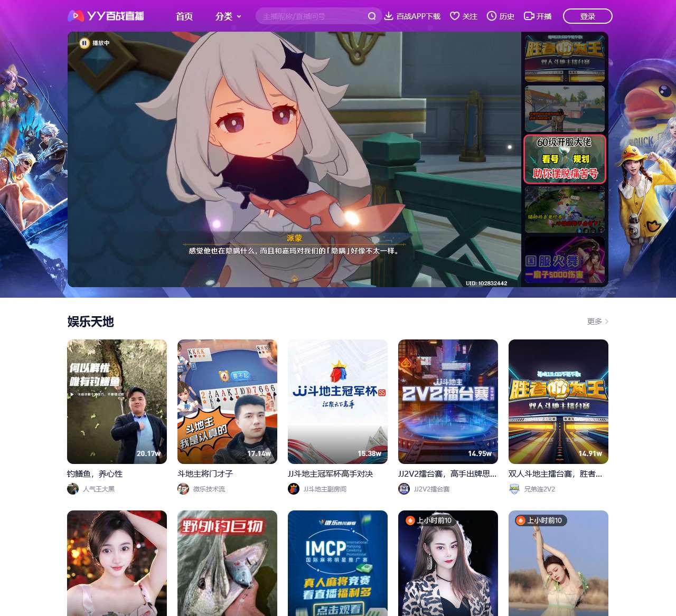Select the 国服火舞 sidebar thumbnail

coord(565,260)
